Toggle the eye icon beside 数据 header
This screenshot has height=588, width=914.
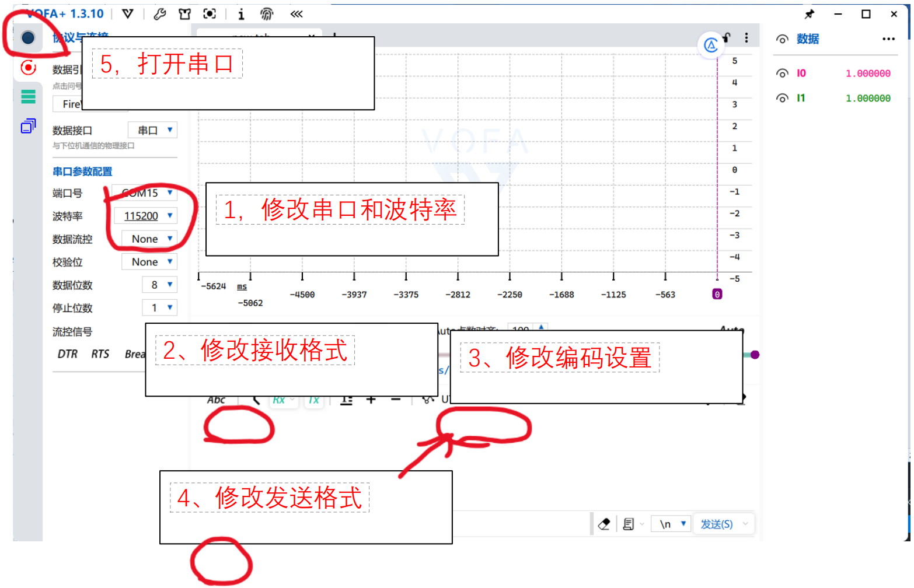782,39
